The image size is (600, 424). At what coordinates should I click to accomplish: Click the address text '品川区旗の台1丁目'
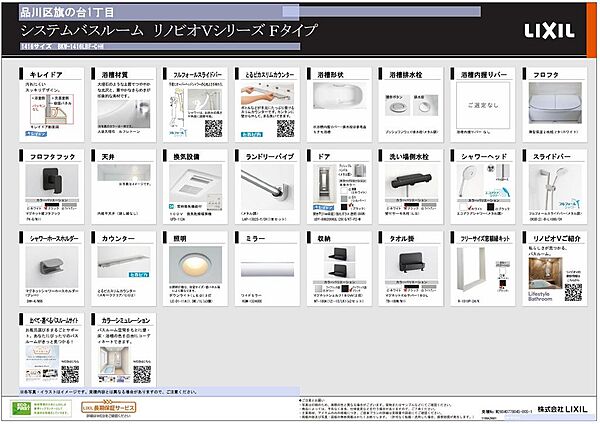(x=67, y=12)
